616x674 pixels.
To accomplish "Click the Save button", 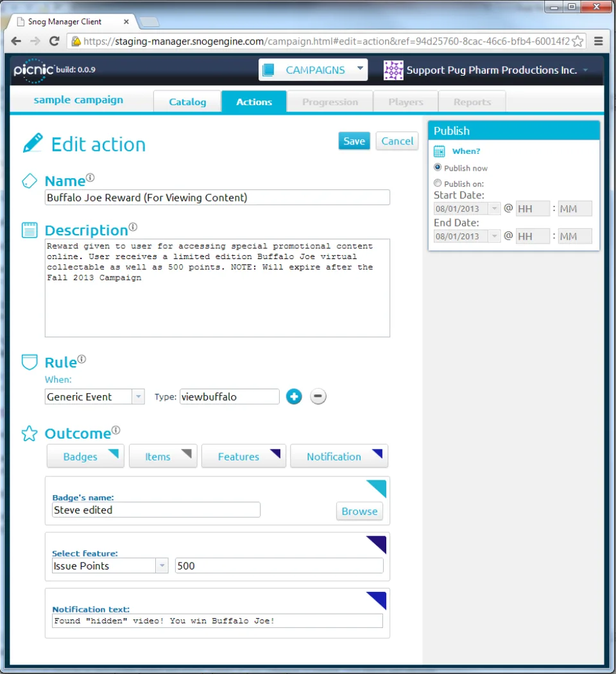I will [354, 141].
